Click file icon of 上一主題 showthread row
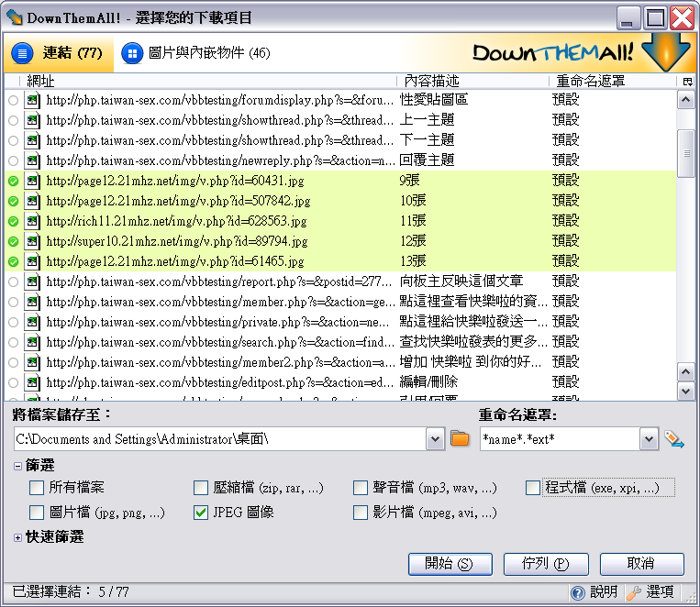 pyautogui.click(x=32, y=120)
